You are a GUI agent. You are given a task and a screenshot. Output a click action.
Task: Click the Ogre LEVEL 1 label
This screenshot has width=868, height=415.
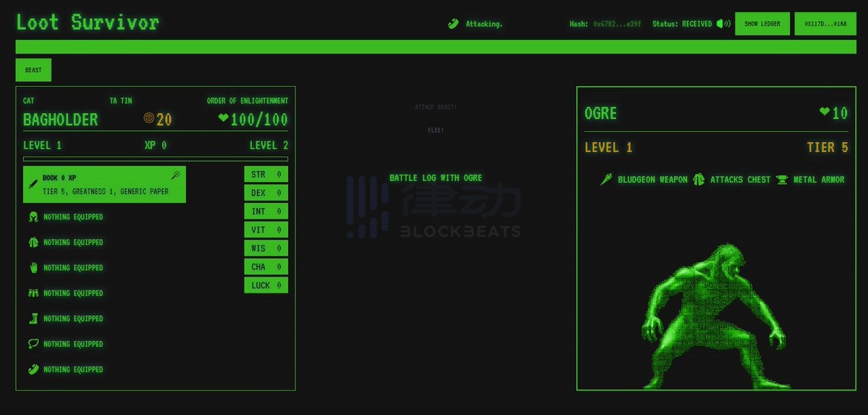(608, 147)
